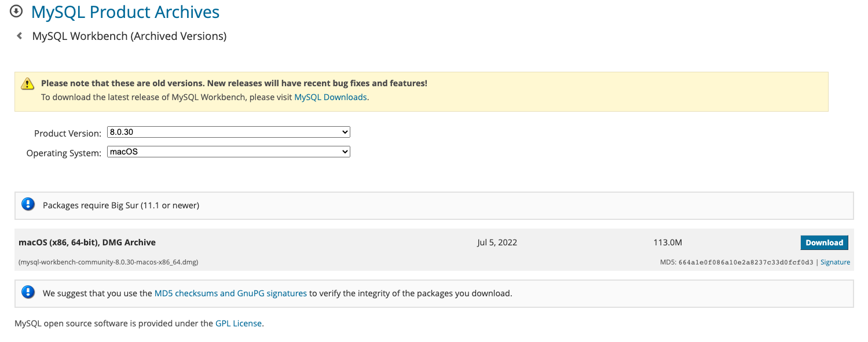Click the MySQL Product Archives heading

pyautogui.click(x=125, y=12)
